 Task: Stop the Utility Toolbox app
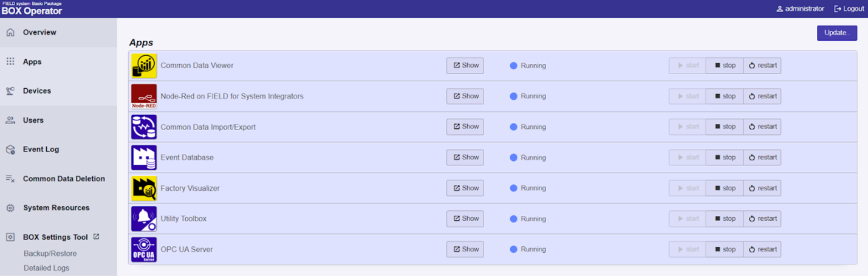(x=725, y=218)
